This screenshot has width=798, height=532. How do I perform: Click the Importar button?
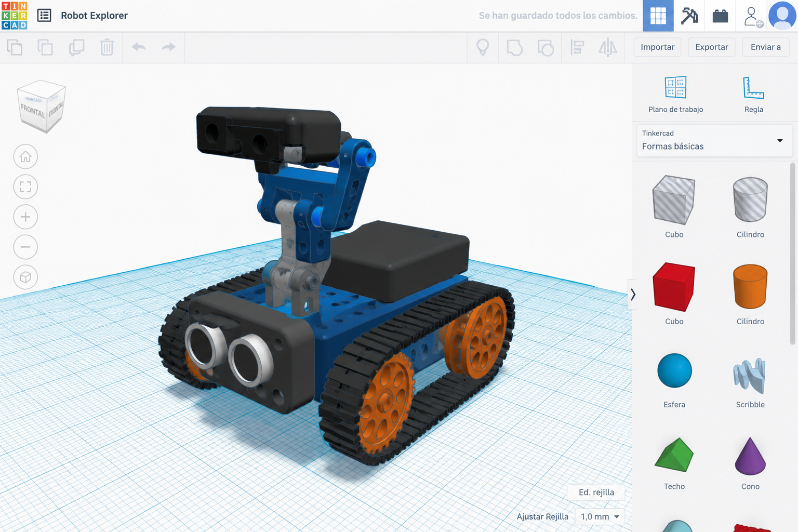tap(658, 47)
